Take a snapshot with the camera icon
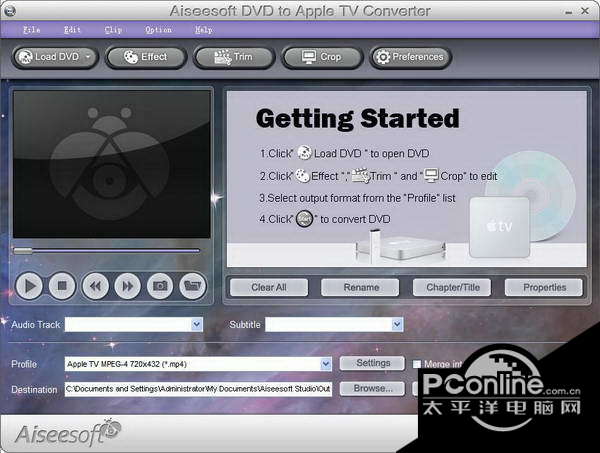 coord(160,286)
